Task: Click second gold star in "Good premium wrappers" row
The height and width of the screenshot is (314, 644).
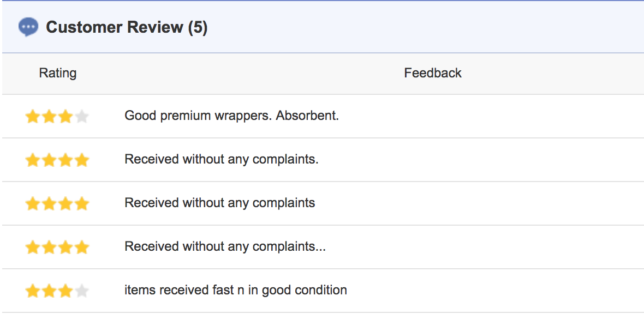Action: (49, 117)
